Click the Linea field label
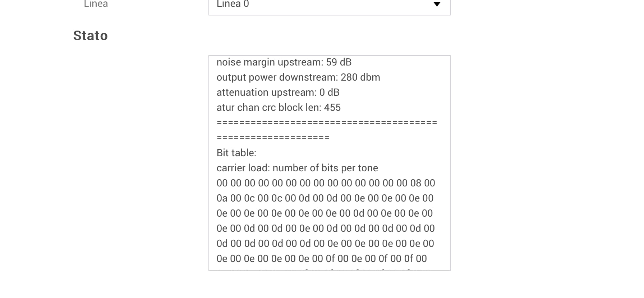Image resolution: width=644 pixels, height=298 pixels. [96, 4]
